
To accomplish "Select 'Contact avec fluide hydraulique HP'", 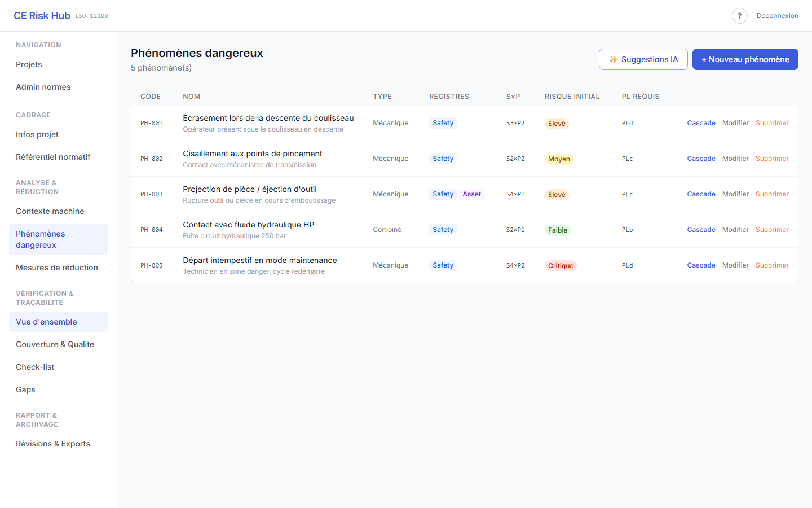I will pos(249,225).
